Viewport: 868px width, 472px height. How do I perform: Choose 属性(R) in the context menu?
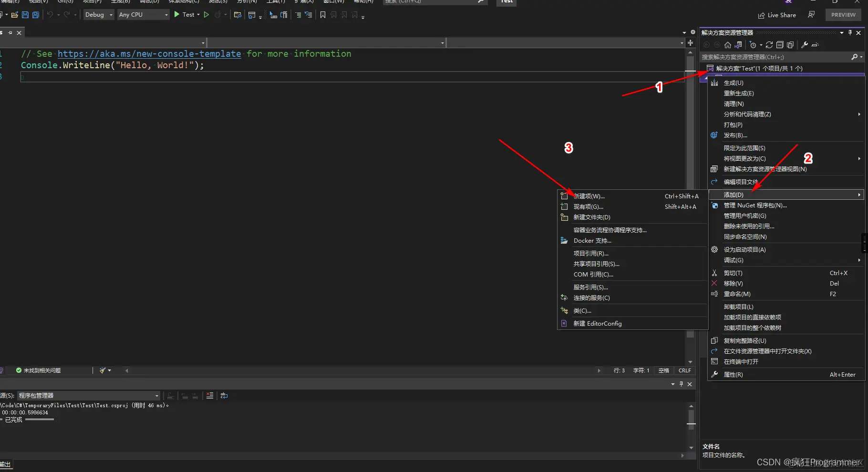786,375
